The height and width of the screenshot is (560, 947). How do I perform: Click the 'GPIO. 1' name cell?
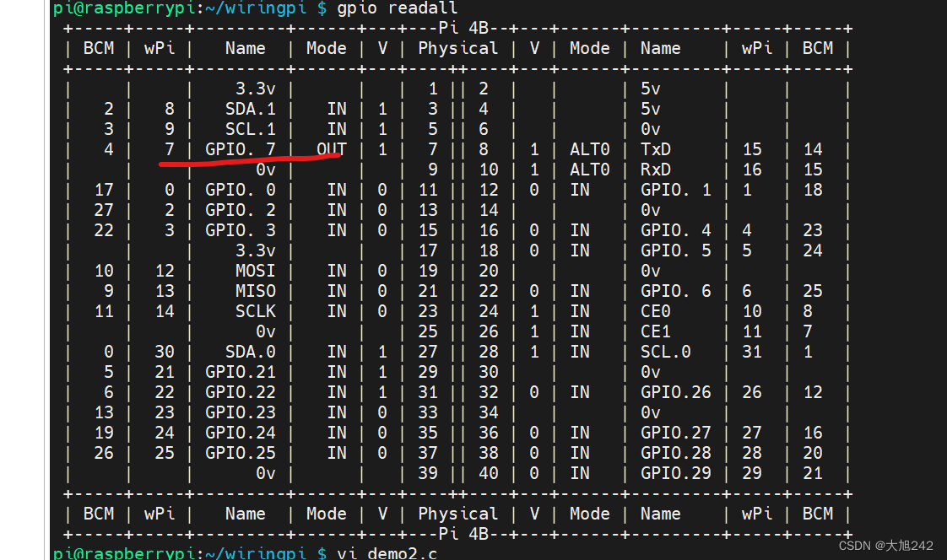(676, 190)
